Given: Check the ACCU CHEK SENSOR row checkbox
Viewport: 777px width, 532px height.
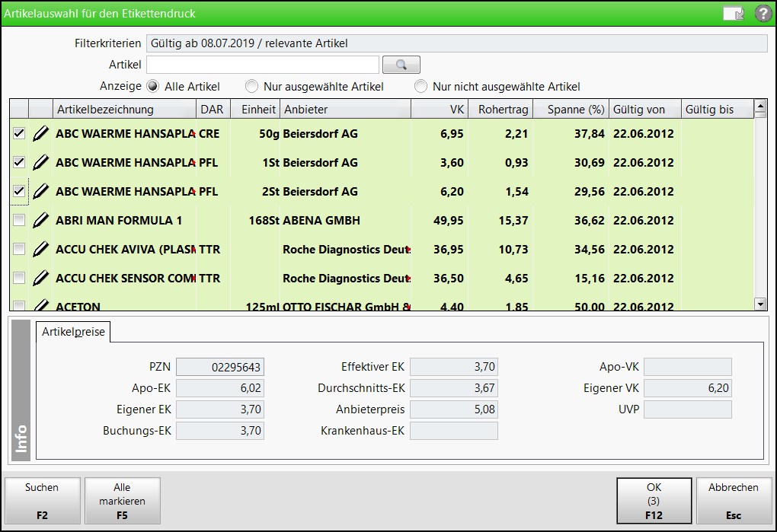Looking at the screenshot, I should point(19,278).
